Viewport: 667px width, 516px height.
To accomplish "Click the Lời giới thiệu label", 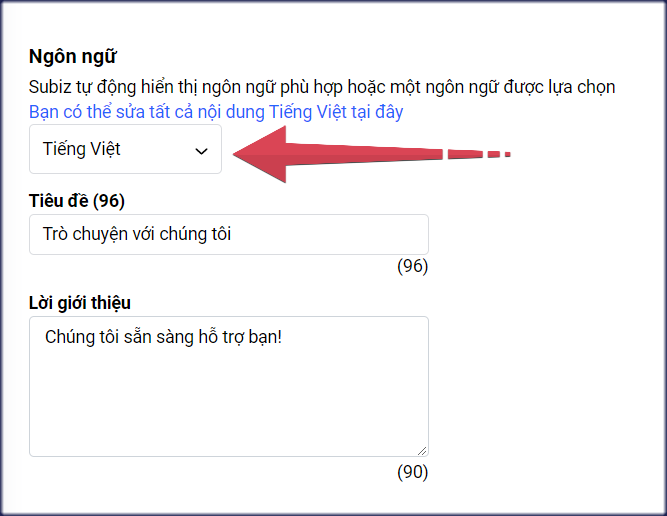I will 80,303.
